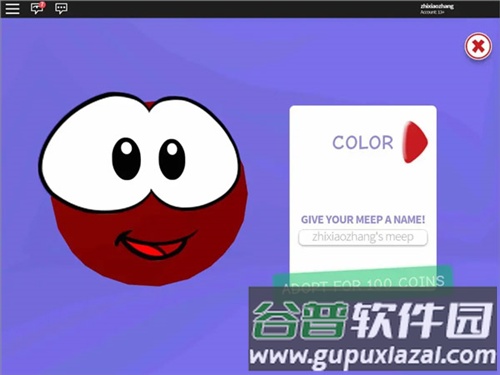Click the red color arrow next to COLOR
The image size is (500, 375).
(415, 142)
